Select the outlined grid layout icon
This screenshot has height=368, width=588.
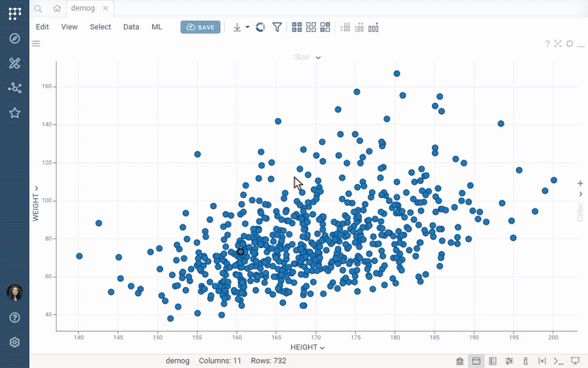(311, 27)
